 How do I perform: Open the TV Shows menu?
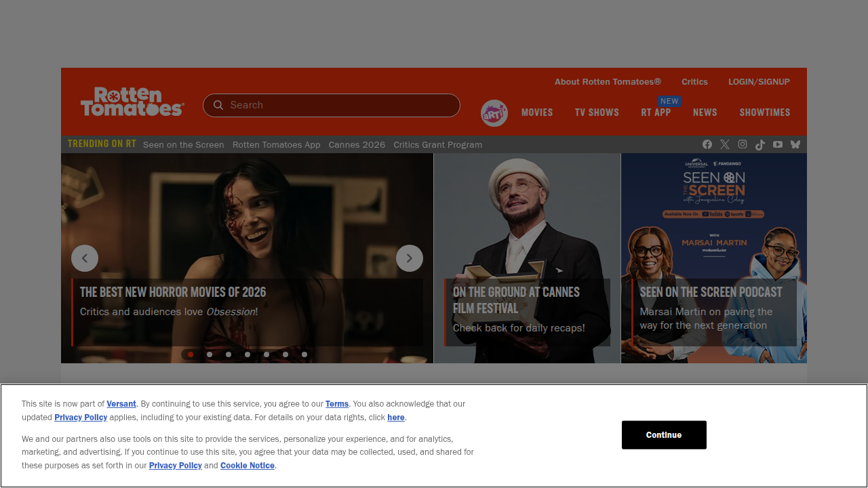(597, 113)
